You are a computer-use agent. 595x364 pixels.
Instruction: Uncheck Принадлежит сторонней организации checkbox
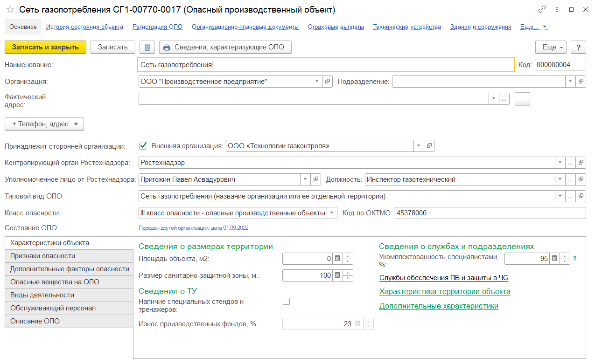click(143, 146)
